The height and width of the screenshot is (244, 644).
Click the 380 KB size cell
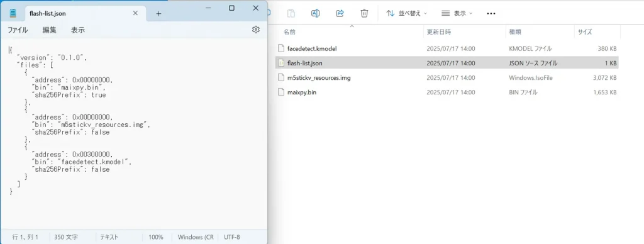click(x=608, y=48)
